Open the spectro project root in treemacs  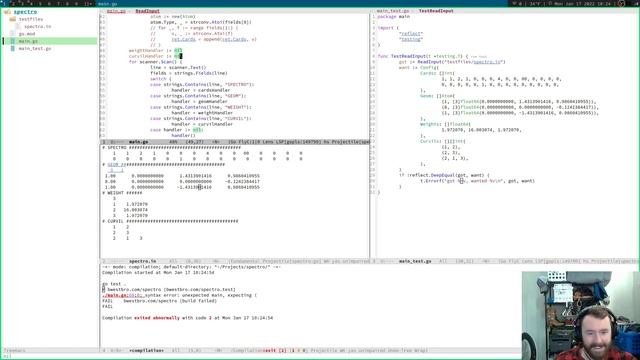click(25, 12)
